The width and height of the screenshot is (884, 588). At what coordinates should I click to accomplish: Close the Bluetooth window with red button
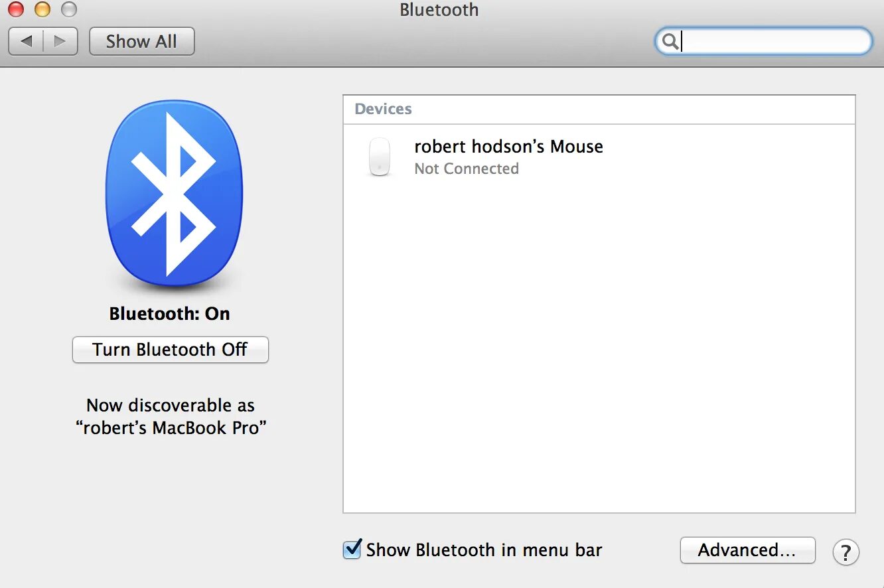[x=15, y=10]
